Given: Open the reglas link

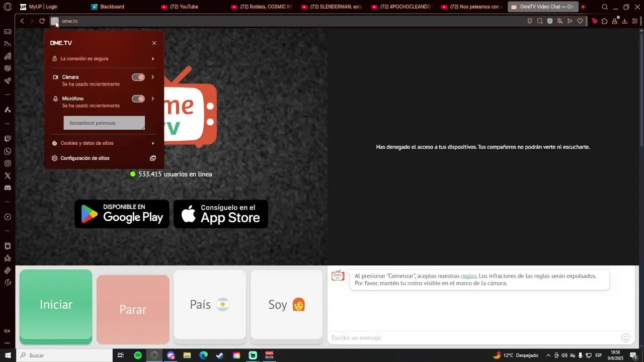Looking at the screenshot, I should [x=468, y=276].
